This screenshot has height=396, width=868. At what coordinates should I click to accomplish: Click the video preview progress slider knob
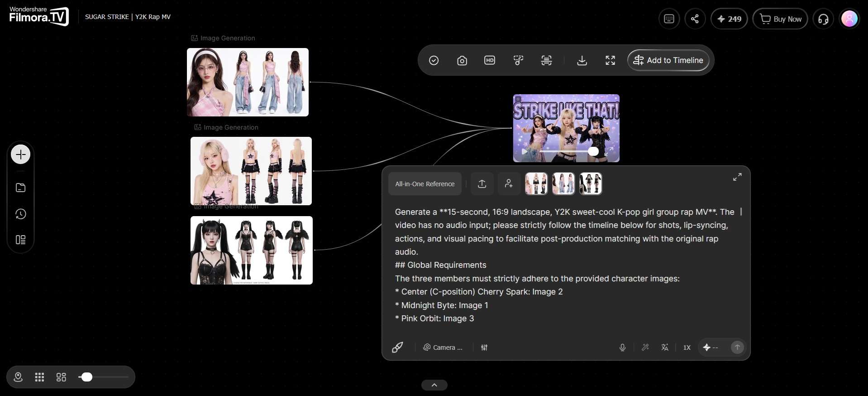(593, 151)
